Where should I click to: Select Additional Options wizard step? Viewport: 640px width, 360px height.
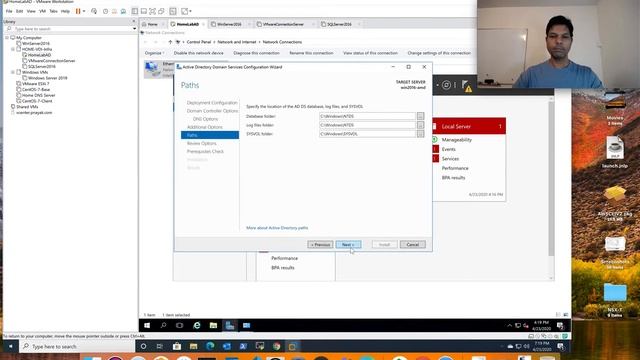(205, 127)
